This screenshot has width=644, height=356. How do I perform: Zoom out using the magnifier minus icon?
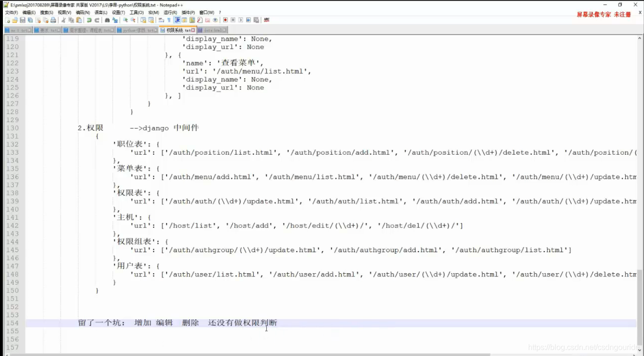pos(133,20)
